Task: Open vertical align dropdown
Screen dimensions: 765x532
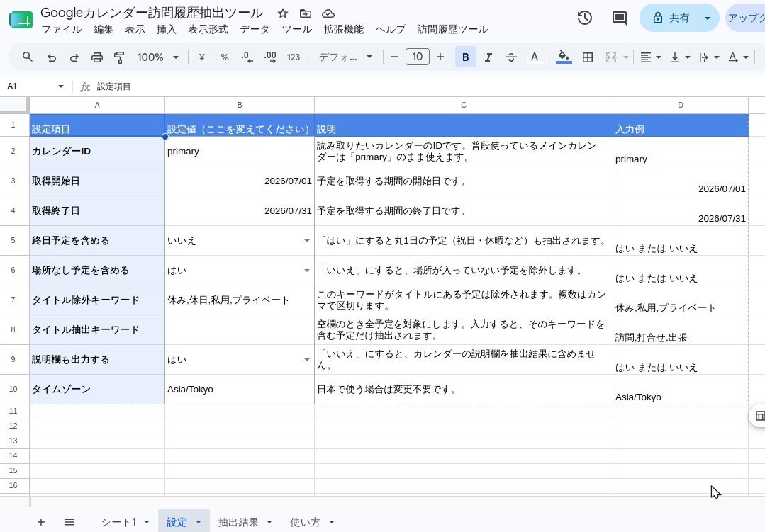Action: click(680, 57)
